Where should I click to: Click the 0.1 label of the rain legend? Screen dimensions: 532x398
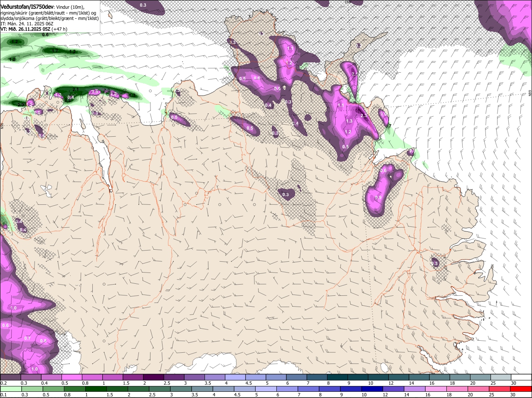click(3, 395)
